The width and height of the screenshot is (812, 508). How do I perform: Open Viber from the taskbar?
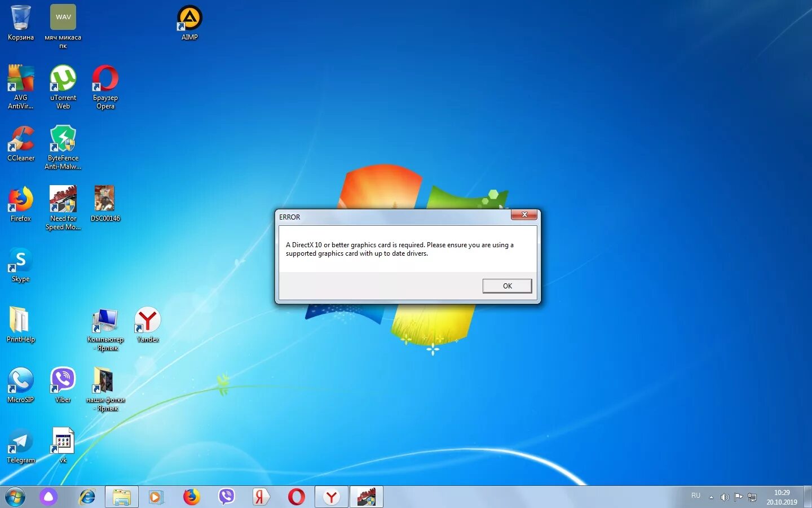click(227, 497)
